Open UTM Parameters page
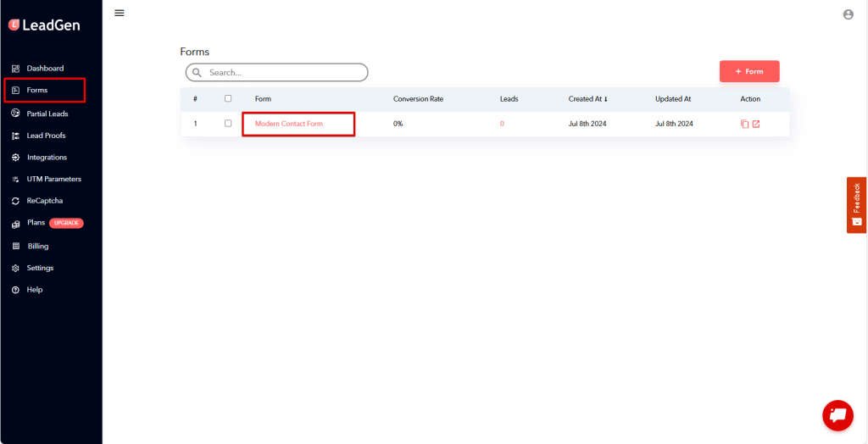 click(53, 179)
